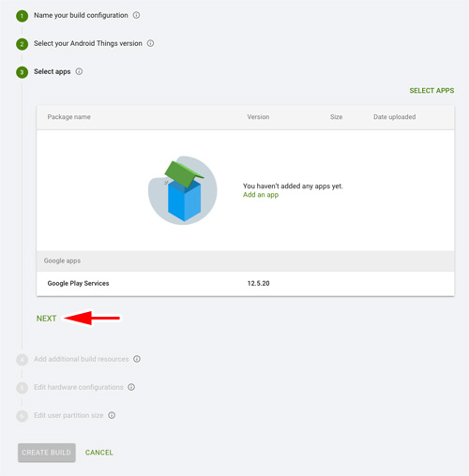Expand Edit user partition size step
Screen dimensions: 469x476
[x=68, y=415]
